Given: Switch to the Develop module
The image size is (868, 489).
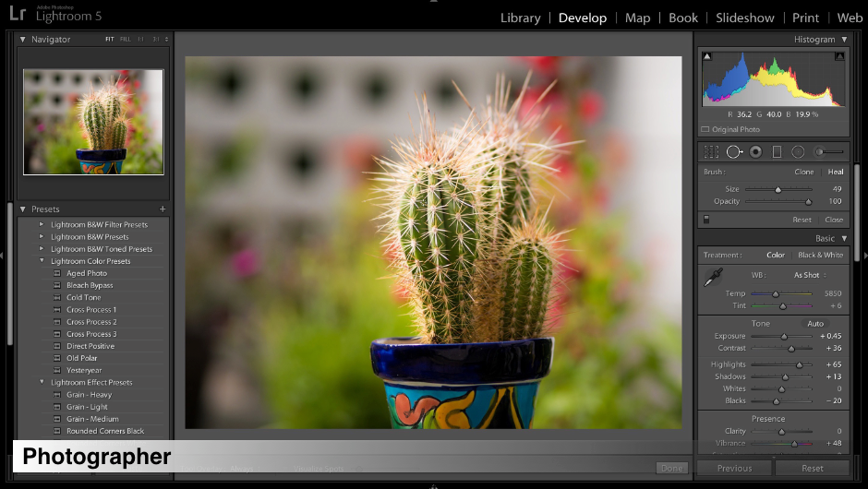Looking at the screenshot, I should [x=583, y=18].
